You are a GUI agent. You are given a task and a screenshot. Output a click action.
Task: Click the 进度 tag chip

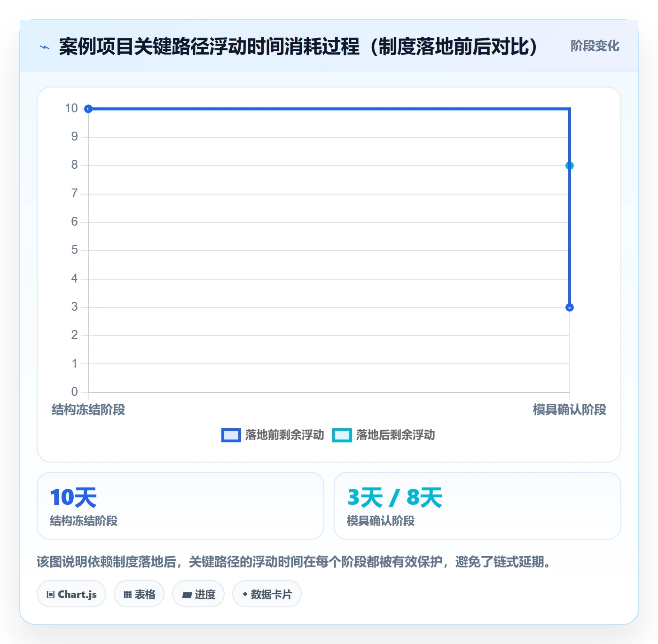(198, 594)
